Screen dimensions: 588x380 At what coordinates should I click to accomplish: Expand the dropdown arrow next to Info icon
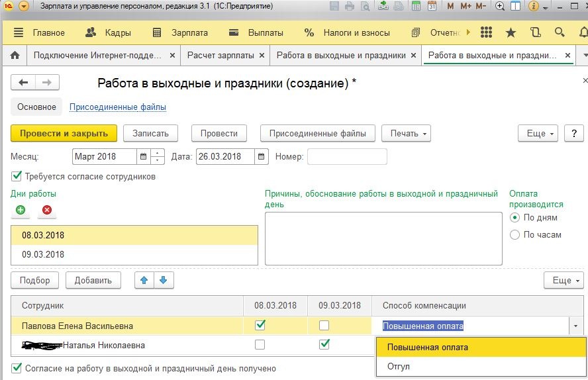(545, 7)
